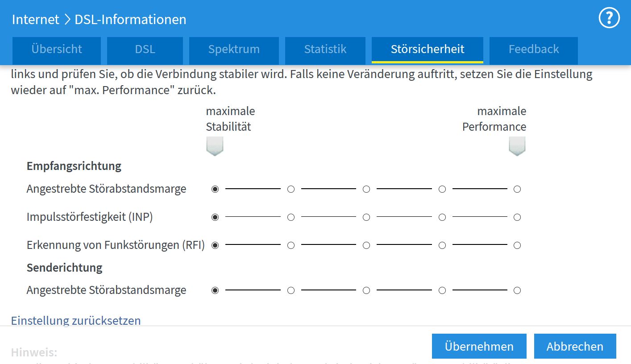Set RFI detection to maximum performance

pyautogui.click(x=517, y=245)
